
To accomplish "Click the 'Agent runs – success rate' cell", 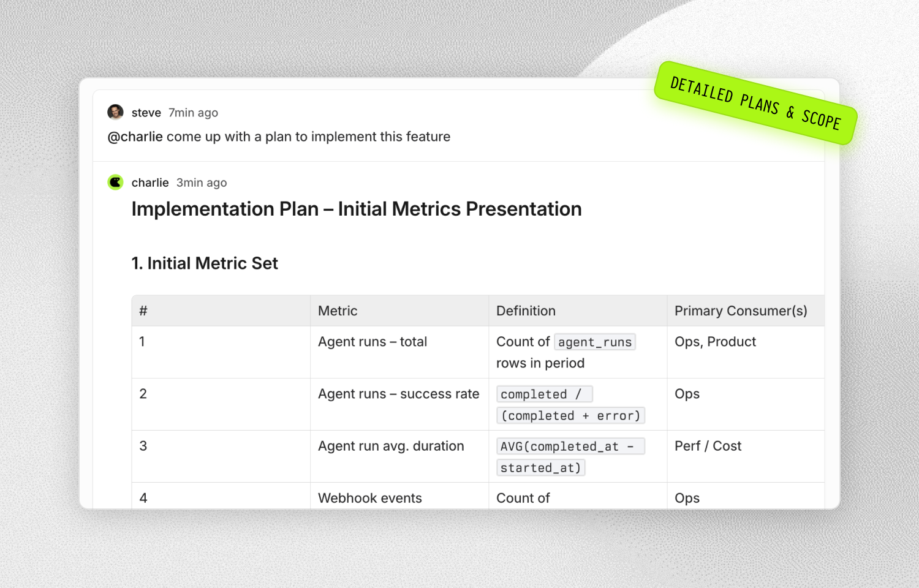I will (398, 394).
